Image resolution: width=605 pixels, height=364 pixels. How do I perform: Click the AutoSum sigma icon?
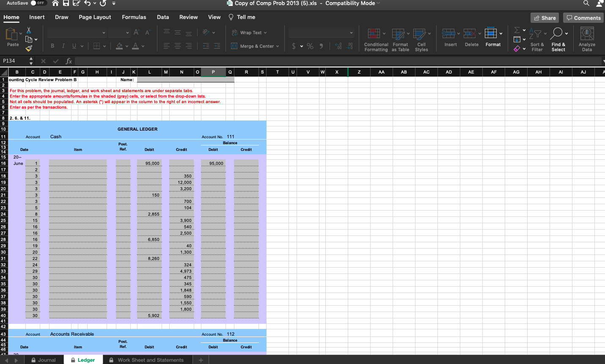click(x=517, y=30)
